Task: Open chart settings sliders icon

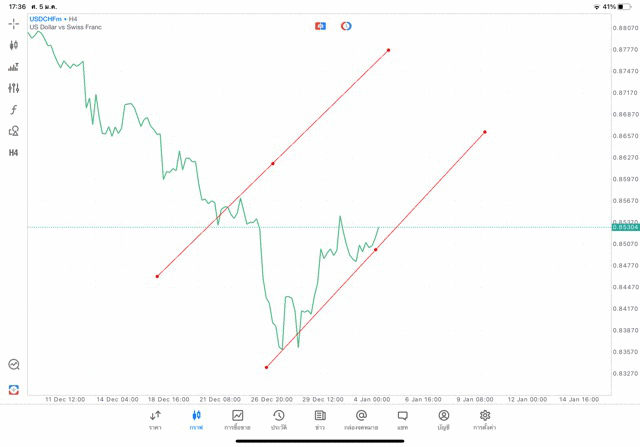Action: coord(14,88)
